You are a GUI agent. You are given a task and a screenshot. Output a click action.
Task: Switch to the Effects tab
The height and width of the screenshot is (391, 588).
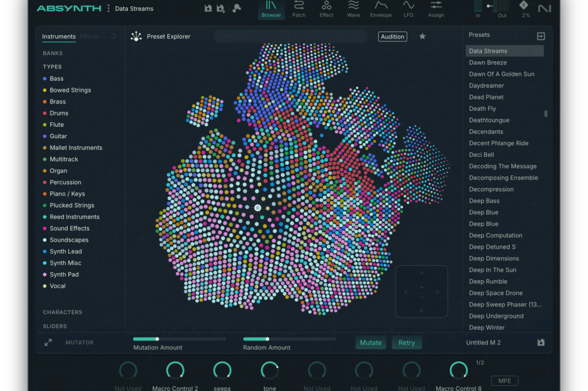point(90,37)
